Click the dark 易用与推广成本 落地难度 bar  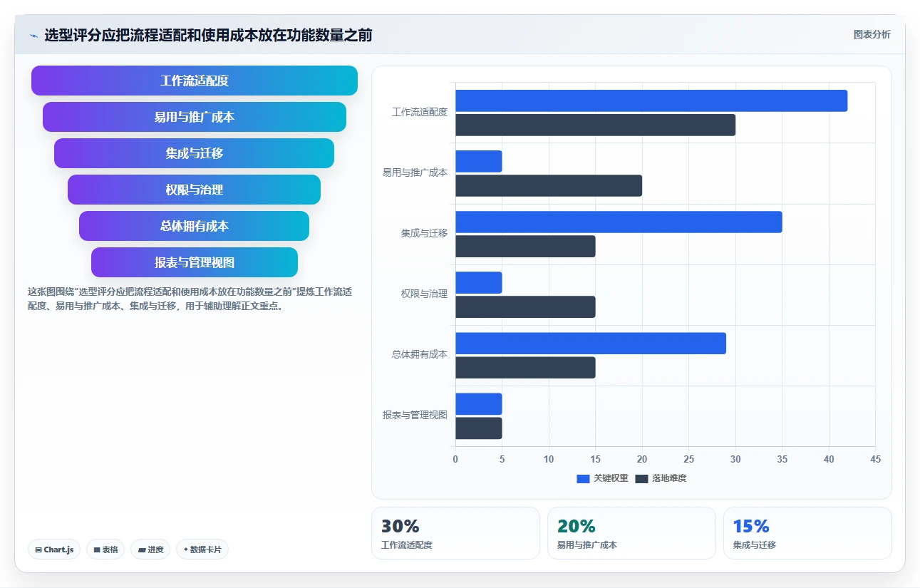549,185
